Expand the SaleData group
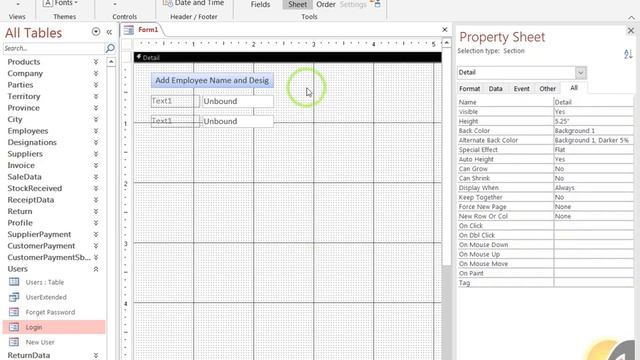Image resolution: width=640 pixels, height=360 pixels. click(96, 177)
